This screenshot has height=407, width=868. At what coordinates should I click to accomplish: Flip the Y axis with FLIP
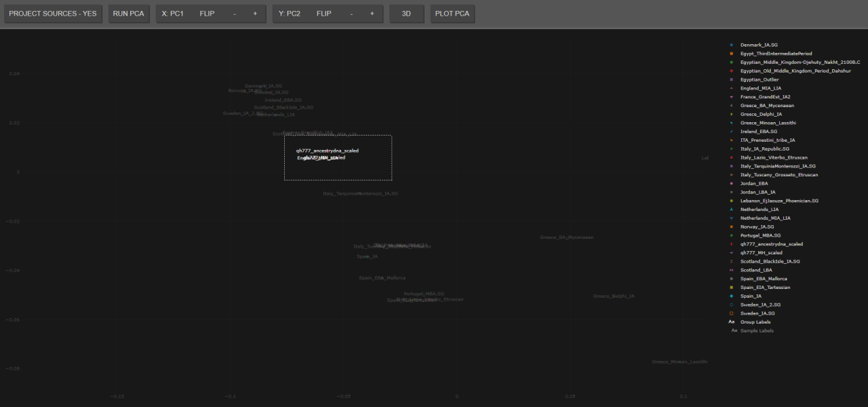(x=324, y=14)
